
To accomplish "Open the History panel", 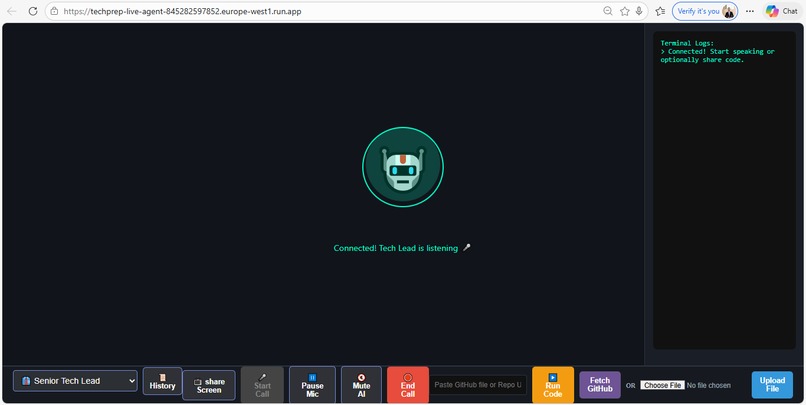I will pyautogui.click(x=162, y=381).
